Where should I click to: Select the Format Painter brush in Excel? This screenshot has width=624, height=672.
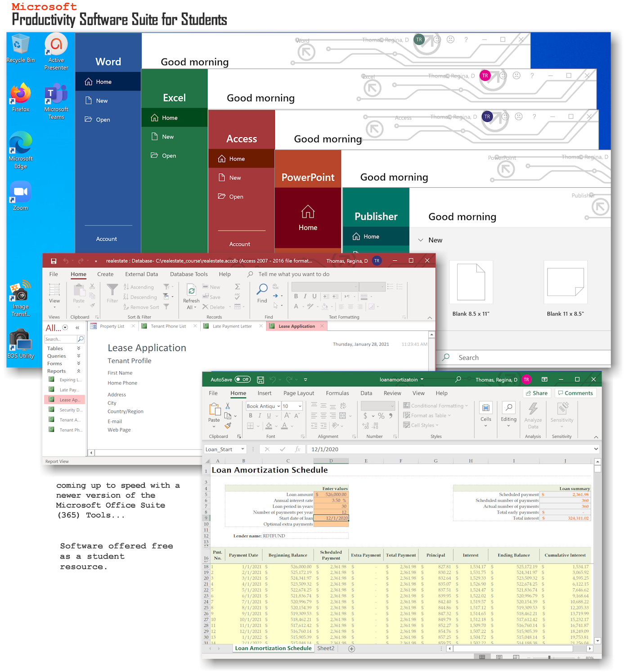coord(228,426)
